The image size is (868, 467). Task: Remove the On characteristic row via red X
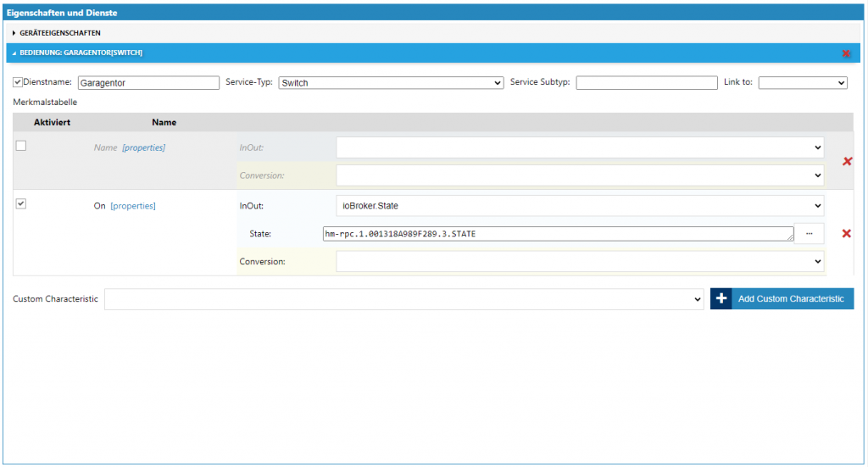click(846, 233)
